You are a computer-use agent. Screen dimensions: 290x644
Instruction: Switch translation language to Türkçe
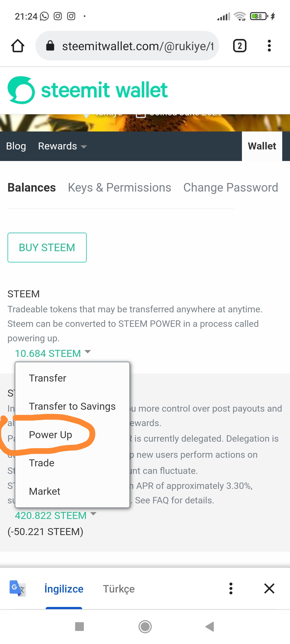119,589
